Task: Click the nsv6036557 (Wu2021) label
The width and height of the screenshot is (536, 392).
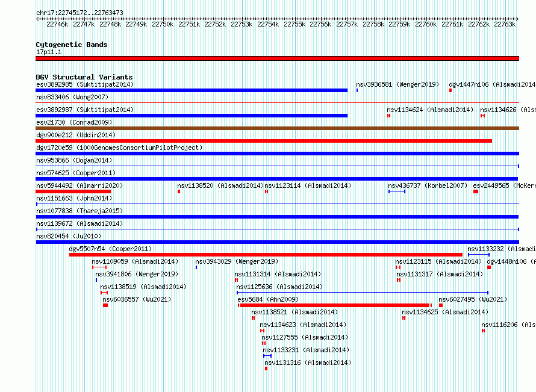Action: (137, 299)
